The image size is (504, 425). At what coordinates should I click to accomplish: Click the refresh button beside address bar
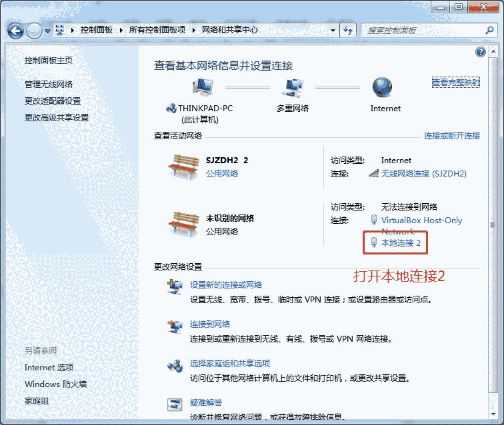[348, 30]
